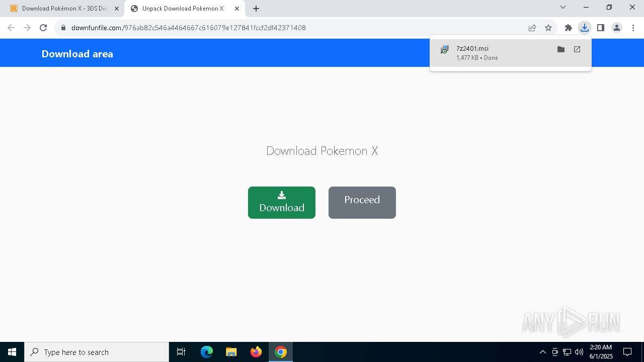Select the Unpack Download Pokemon X tab
The width and height of the screenshot is (644, 362).
[183, 9]
